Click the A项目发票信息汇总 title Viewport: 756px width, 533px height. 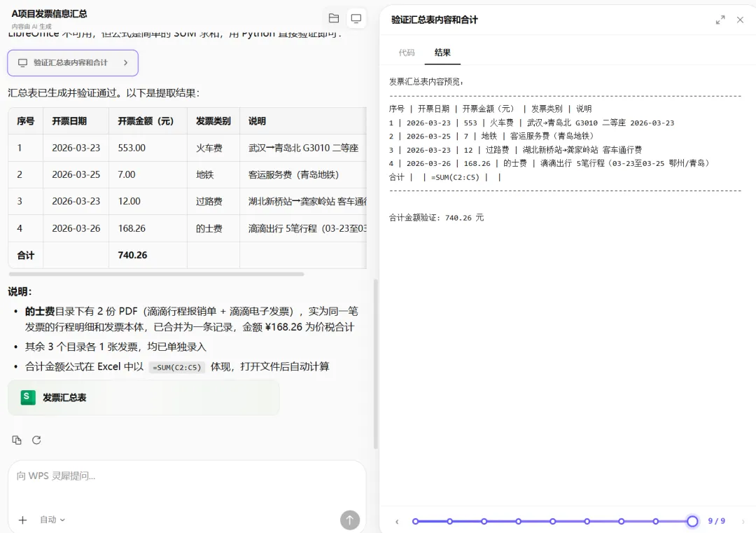pyautogui.click(x=49, y=13)
